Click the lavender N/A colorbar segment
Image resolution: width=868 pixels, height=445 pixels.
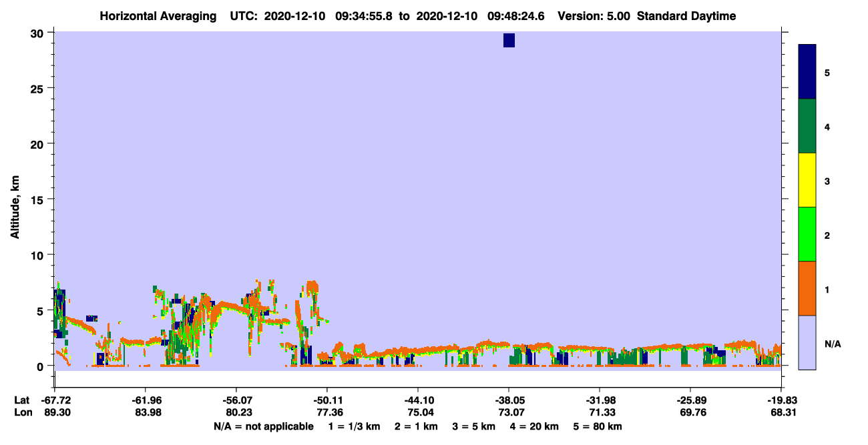(807, 342)
